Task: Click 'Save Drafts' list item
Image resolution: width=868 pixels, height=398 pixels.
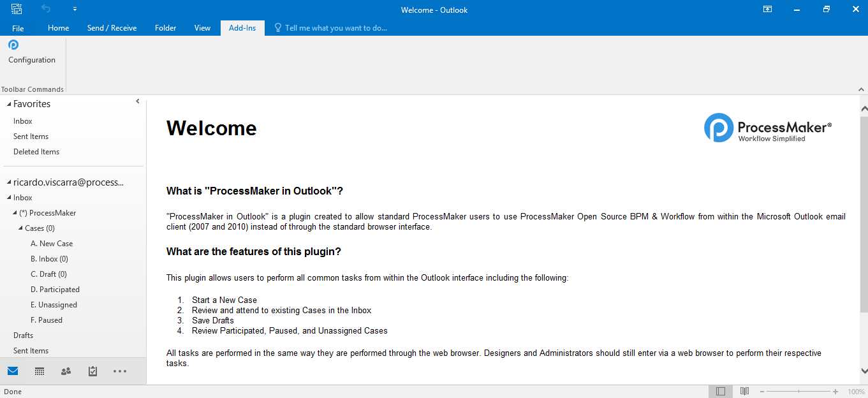Action: point(213,320)
